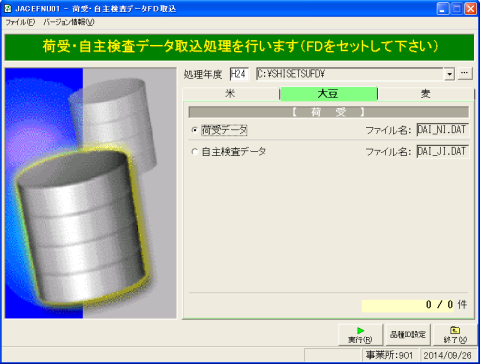
Task: Switch to the 米 tab
Action: [231, 94]
